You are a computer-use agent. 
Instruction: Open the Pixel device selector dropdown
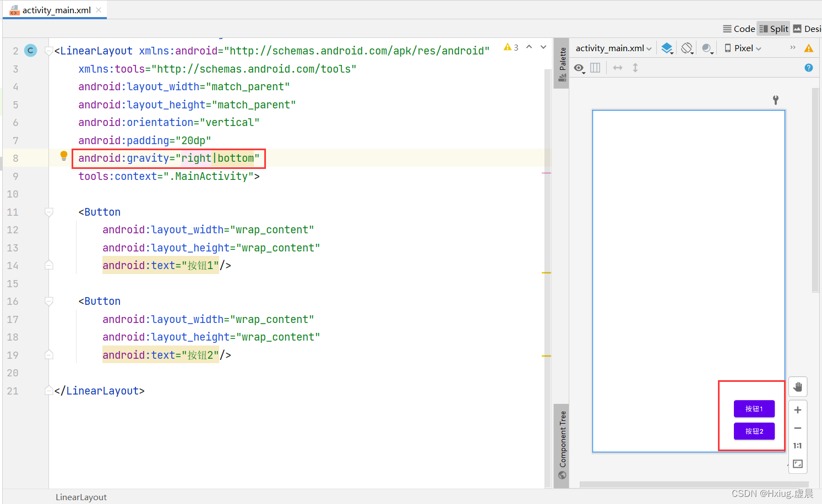point(743,48)
